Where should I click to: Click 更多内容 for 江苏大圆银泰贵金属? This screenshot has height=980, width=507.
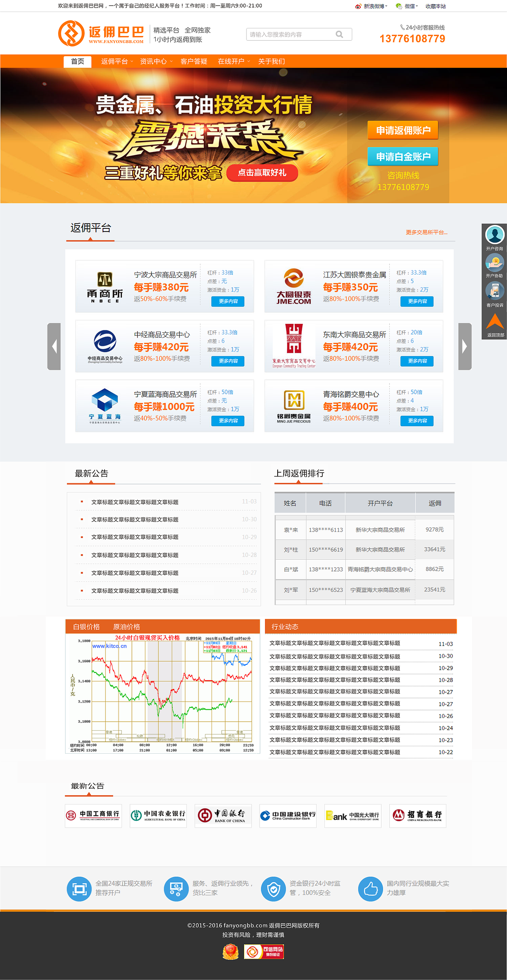(x=417, y=301)
